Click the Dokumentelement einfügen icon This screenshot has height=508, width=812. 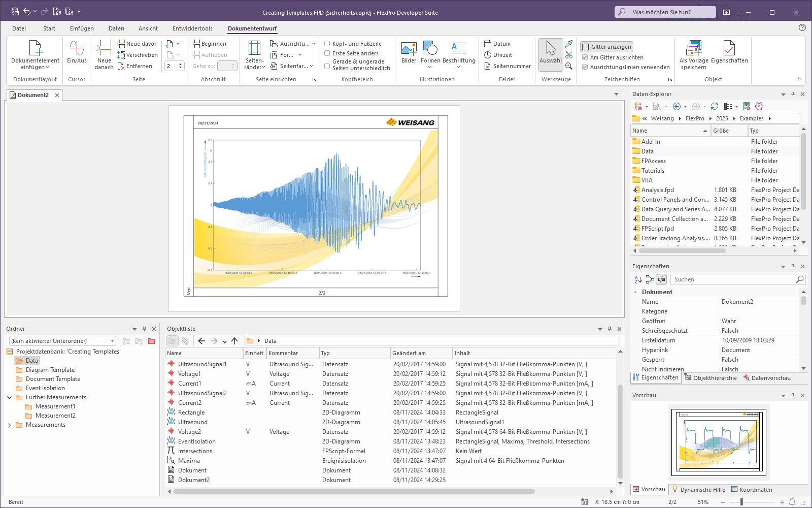click(35, 49)
